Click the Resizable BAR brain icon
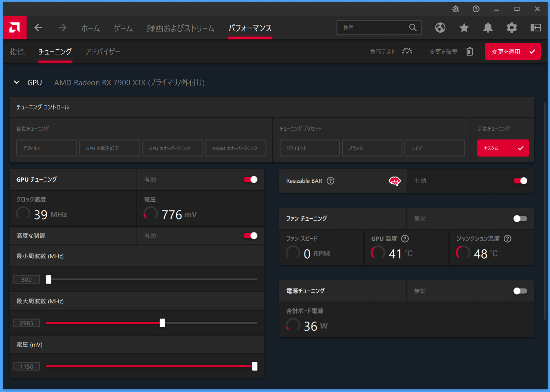550x392 pixels. pyautogui.click(x=395, y=181)
